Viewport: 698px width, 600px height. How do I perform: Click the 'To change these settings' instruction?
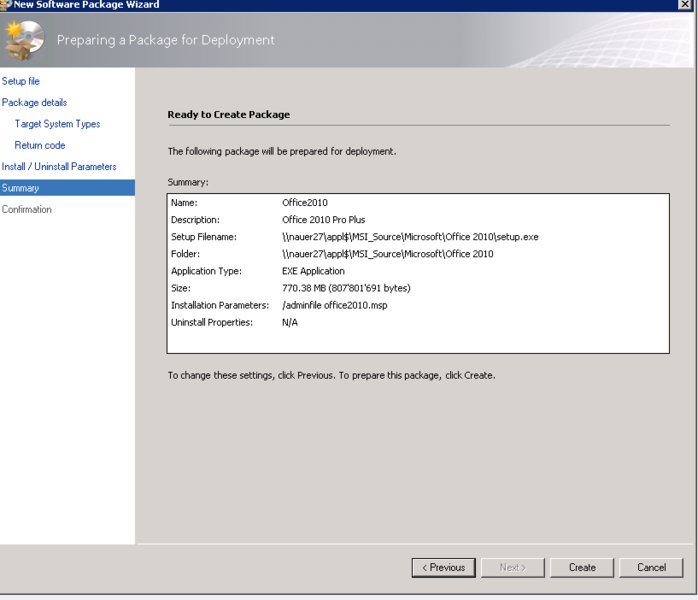coord(332,376)
